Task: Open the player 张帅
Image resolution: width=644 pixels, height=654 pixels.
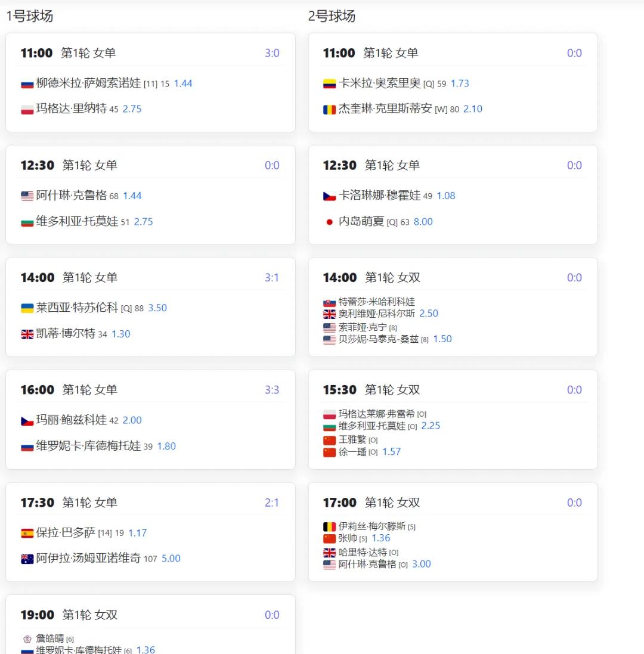Action: click(349, 538)
